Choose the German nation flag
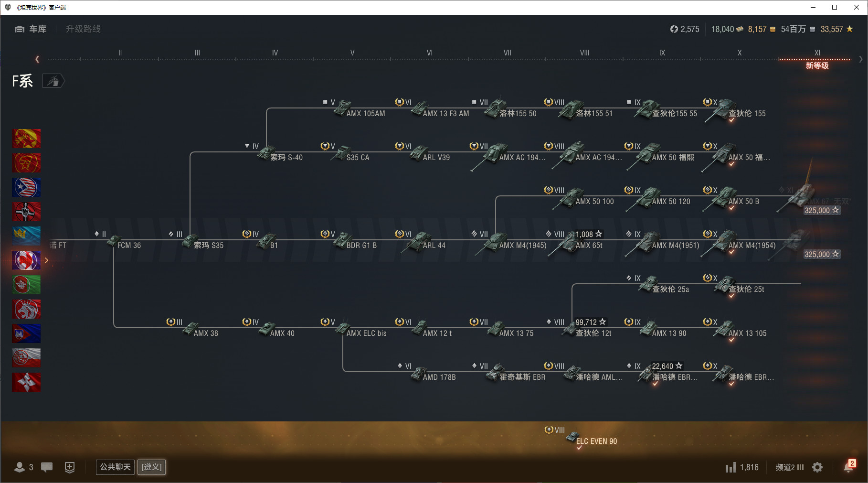The width and height of the screenshot is (868, 483). 26,212
